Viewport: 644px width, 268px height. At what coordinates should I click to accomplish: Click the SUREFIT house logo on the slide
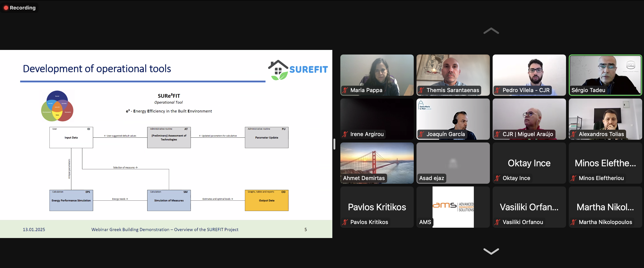(298, 70)
